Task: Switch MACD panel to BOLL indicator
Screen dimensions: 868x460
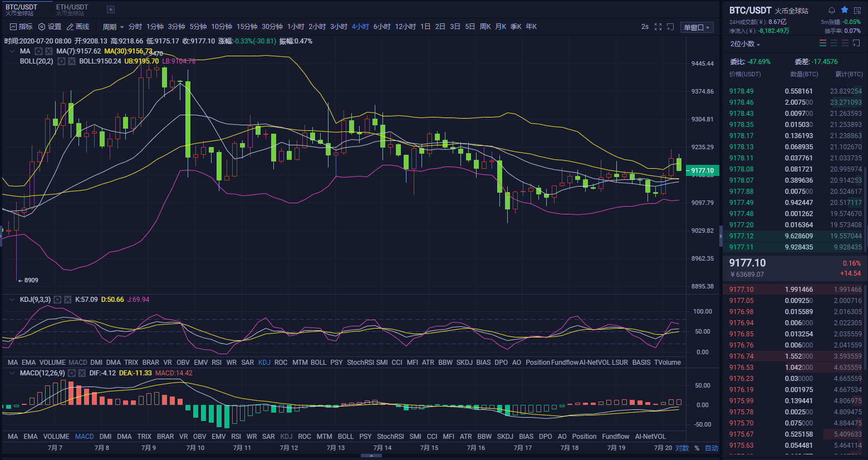Action: (346, 437)
